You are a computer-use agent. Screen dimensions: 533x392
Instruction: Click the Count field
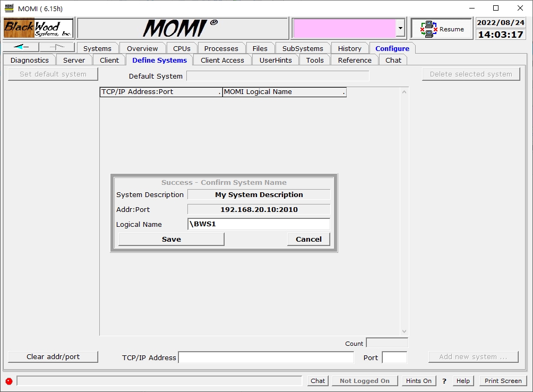[x=387, y=343]
